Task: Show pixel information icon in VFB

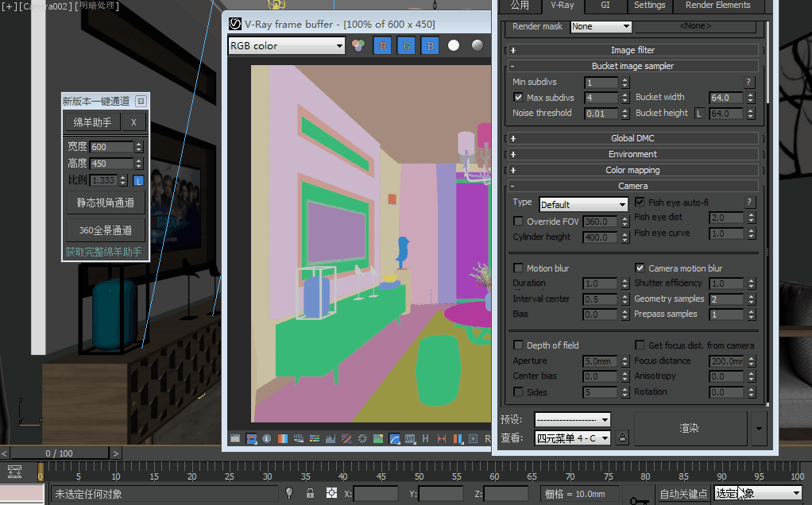Action: pos(266,438)
